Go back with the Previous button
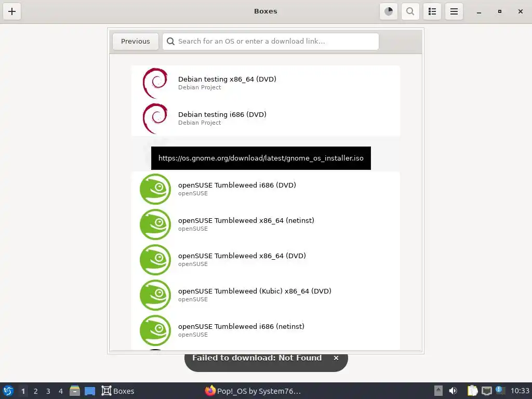532x399 pixels. pyautogui.click(x=136, y=42)
